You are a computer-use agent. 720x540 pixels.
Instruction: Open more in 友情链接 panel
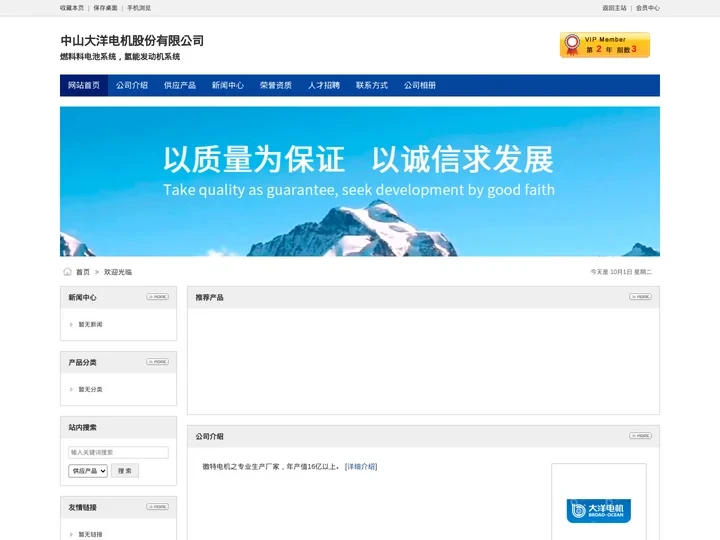[x=158, y=507]
